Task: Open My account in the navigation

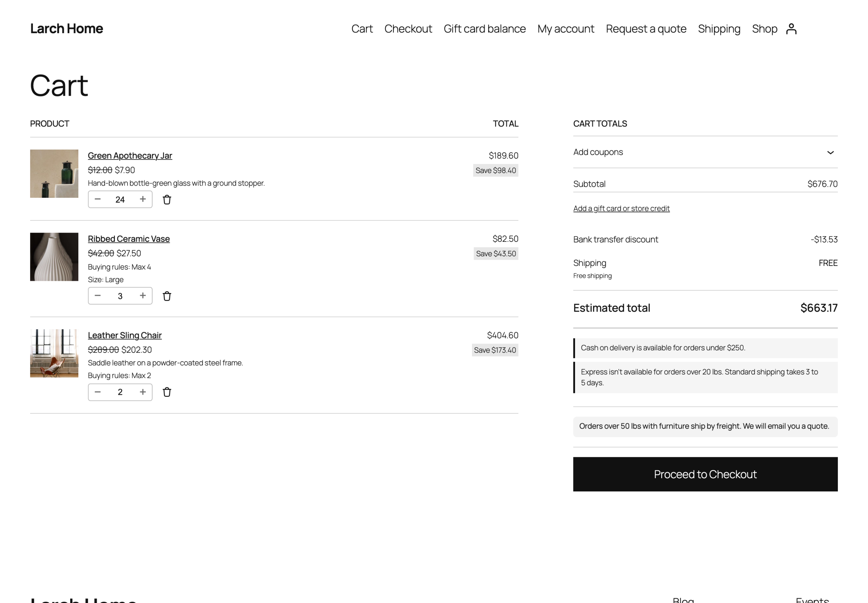Action: pyautogui.click(x=566, y=29)
